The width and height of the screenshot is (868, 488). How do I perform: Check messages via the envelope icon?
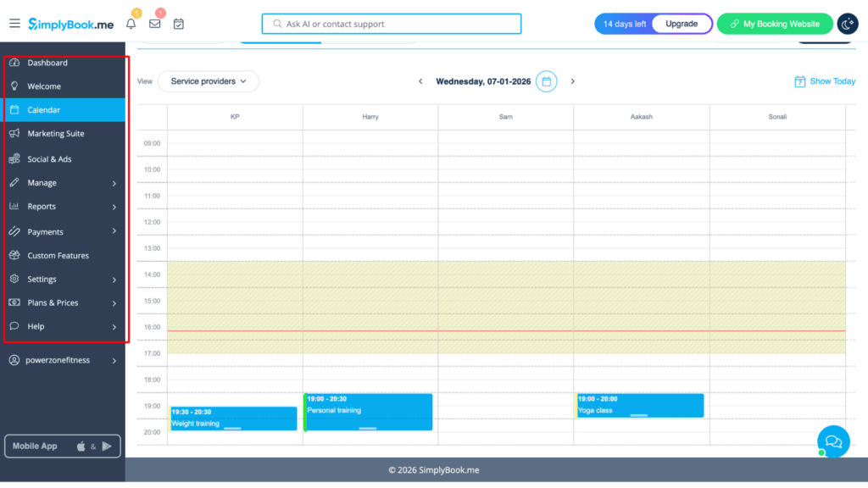[154, 24]
